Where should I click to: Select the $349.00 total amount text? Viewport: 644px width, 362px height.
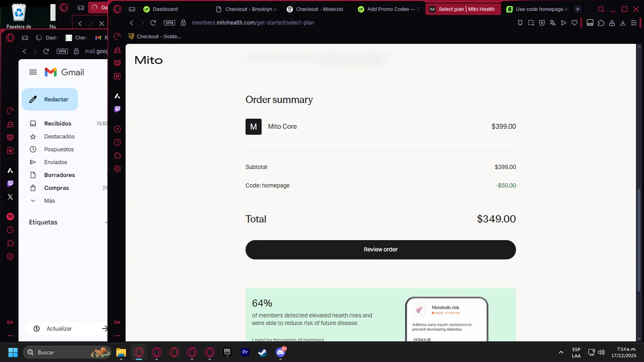pyautogui.click(x=496, y=219)
